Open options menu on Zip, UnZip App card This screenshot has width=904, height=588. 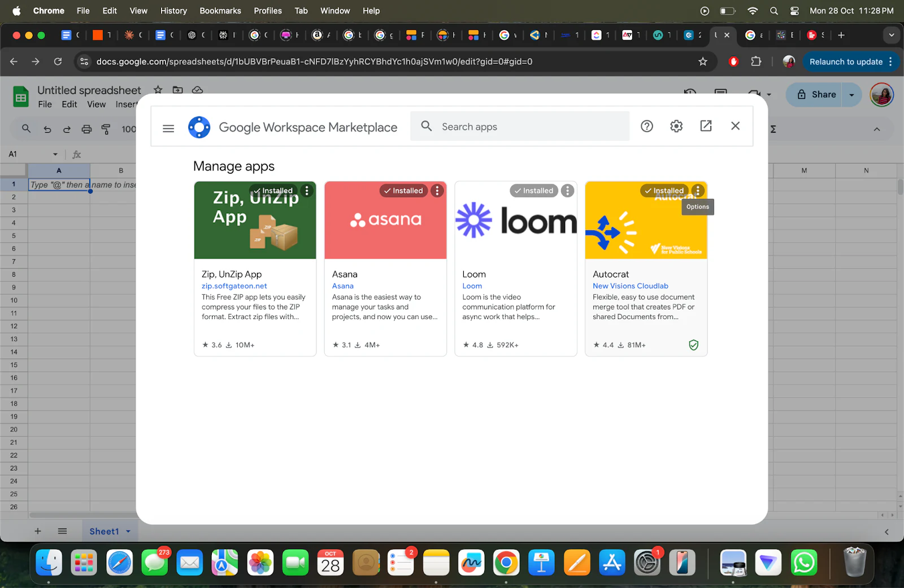point(307,191)
